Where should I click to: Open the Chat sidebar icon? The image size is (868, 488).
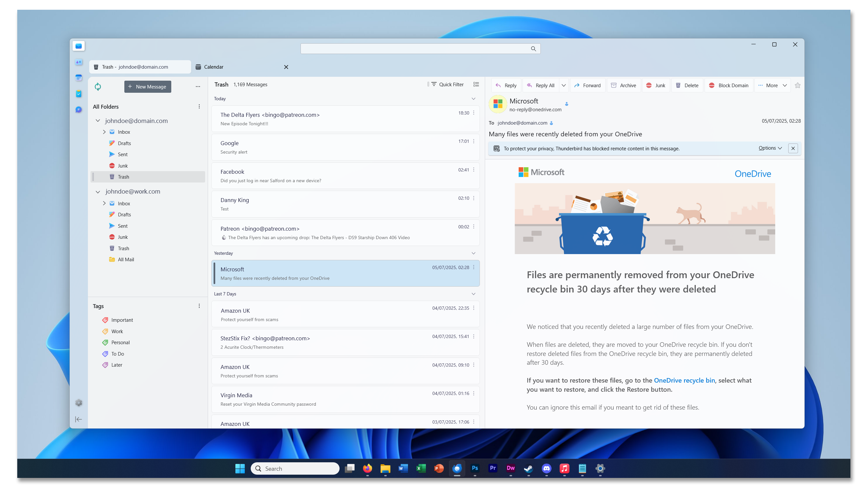[x=78, y=109]
